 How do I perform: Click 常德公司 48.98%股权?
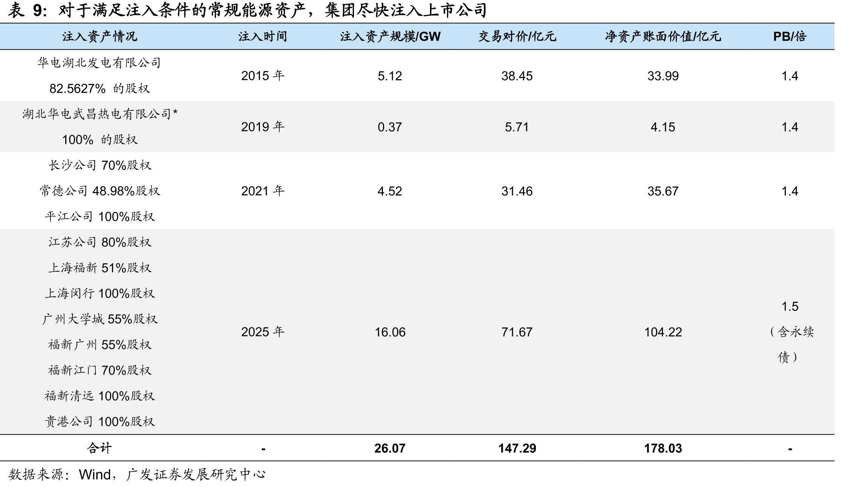(x=100, y=191)
